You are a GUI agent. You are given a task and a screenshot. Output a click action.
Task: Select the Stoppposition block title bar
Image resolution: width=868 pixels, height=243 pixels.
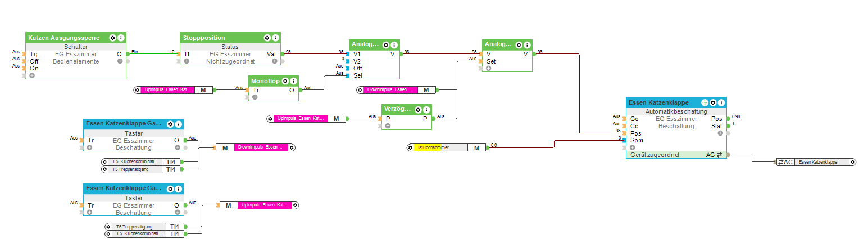click(224, 38)
